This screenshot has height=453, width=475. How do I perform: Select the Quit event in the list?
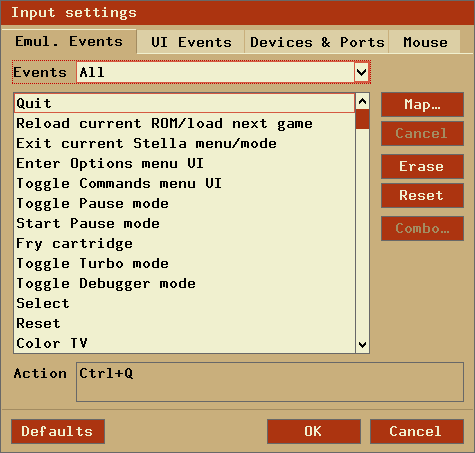[184, 103]
